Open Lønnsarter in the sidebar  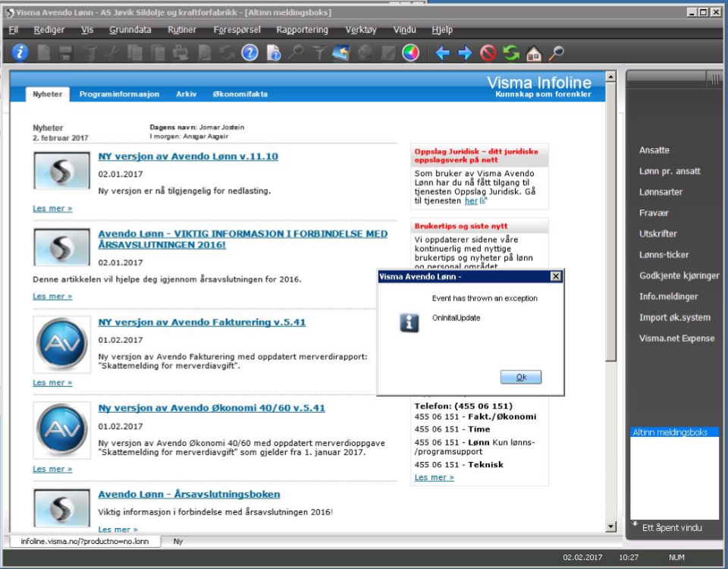click(x=661, y=192)
